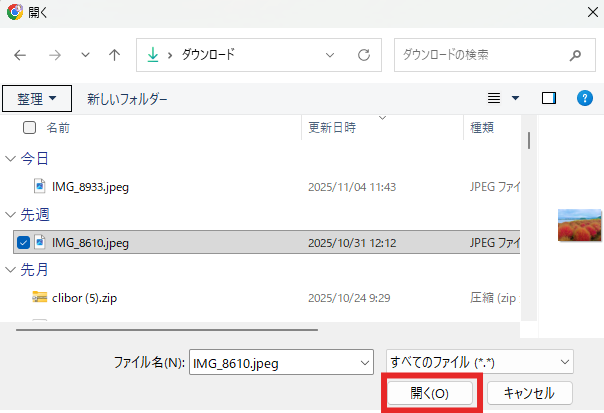Viewport: 604px width, 413px height.
Task: Go up one folder level arrow
Action: point(114,55)
